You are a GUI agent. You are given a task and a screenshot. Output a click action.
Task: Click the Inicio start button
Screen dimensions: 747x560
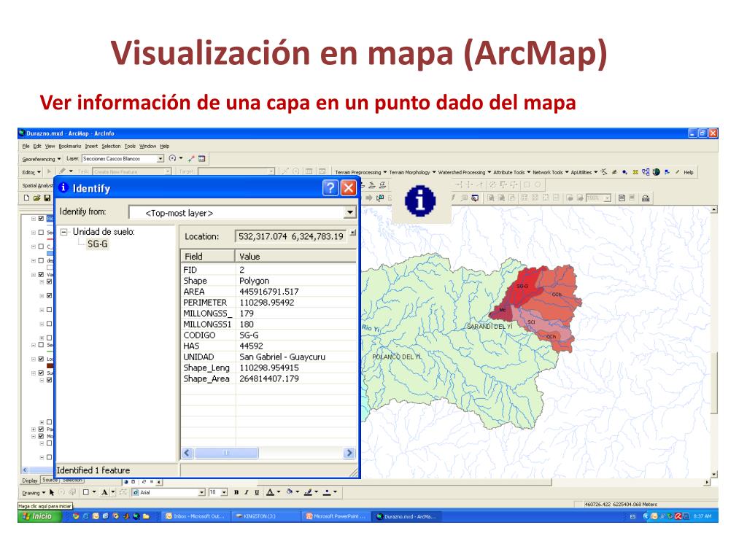click(x=38, y=516)
